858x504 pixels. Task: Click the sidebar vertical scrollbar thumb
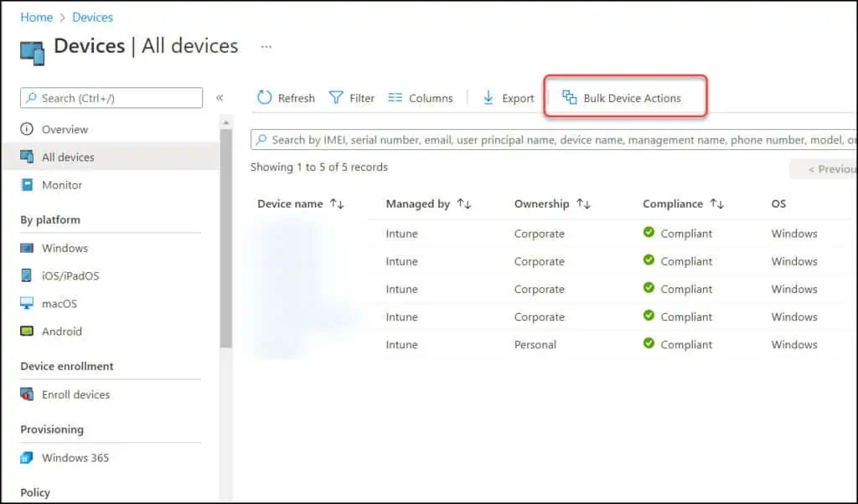[226, 238]
